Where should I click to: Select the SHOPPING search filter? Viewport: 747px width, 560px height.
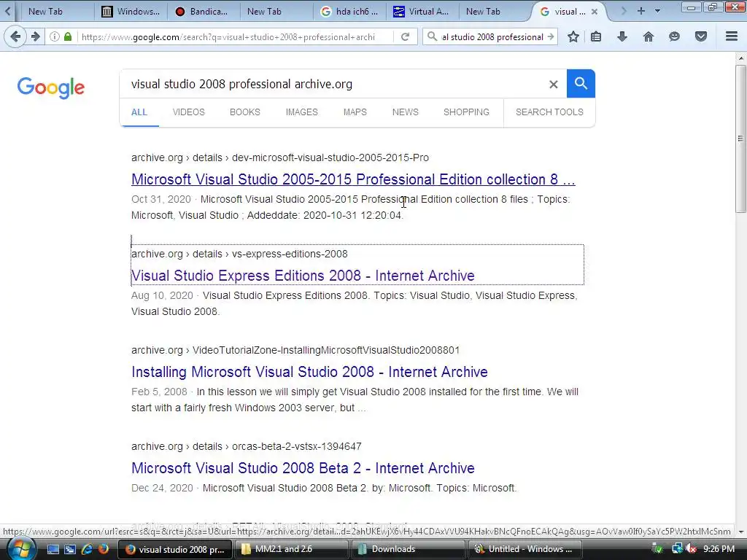[x=466, y=112]
